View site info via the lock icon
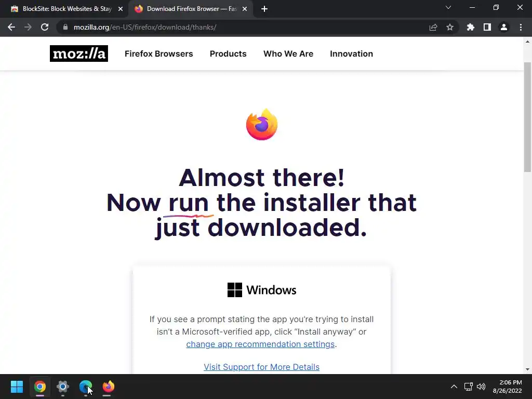This screenshot has height=399, width=532. tap(65, 27)
